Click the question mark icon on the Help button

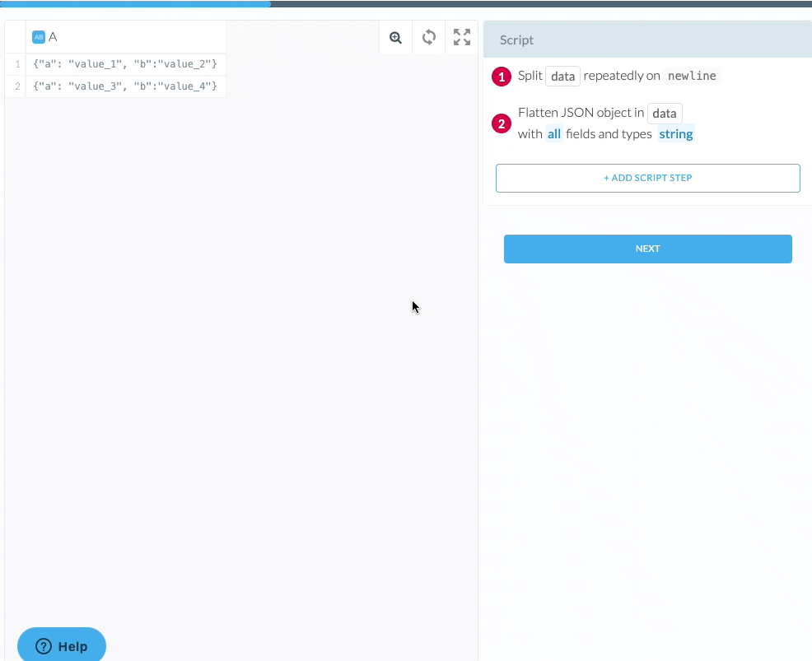pos(42,645)
